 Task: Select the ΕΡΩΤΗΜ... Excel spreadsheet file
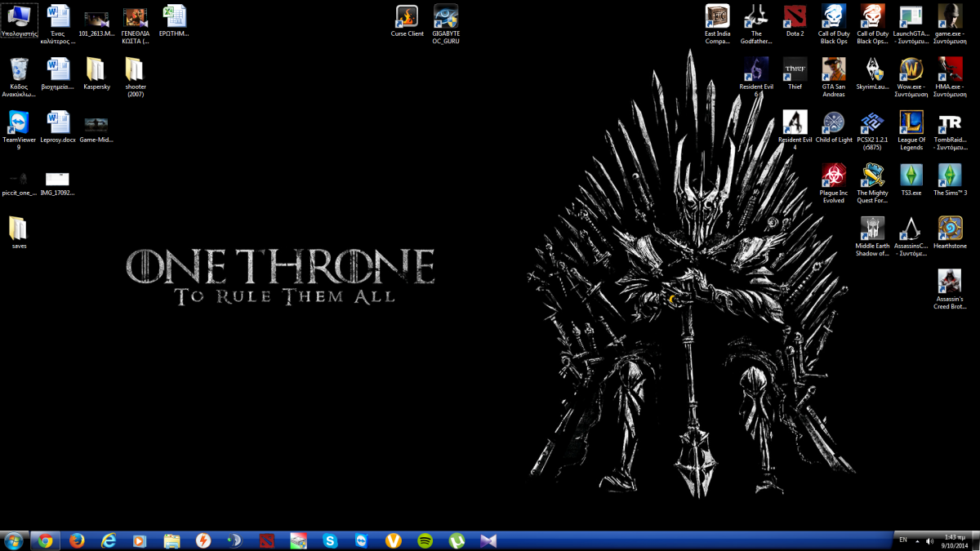click(174, 21)
